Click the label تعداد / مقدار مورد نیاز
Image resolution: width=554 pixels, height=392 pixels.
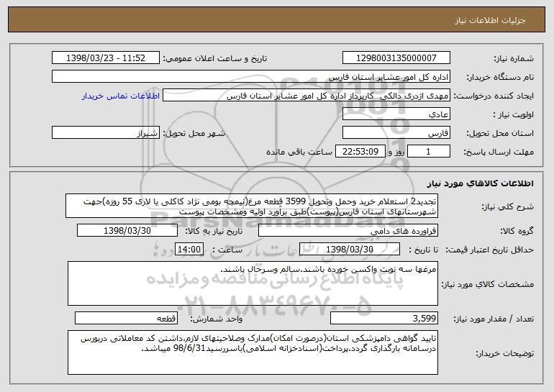click(x=494, y=319)
